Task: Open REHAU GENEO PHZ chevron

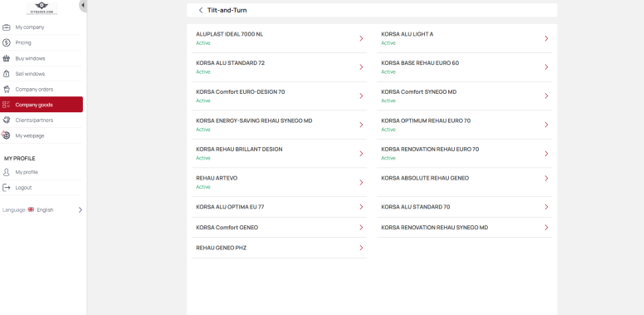Action: point(362,248)
